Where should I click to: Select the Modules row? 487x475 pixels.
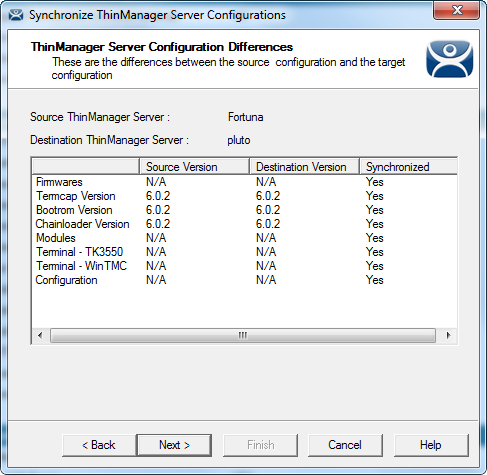pyautogui.click(x=245, y=238)
